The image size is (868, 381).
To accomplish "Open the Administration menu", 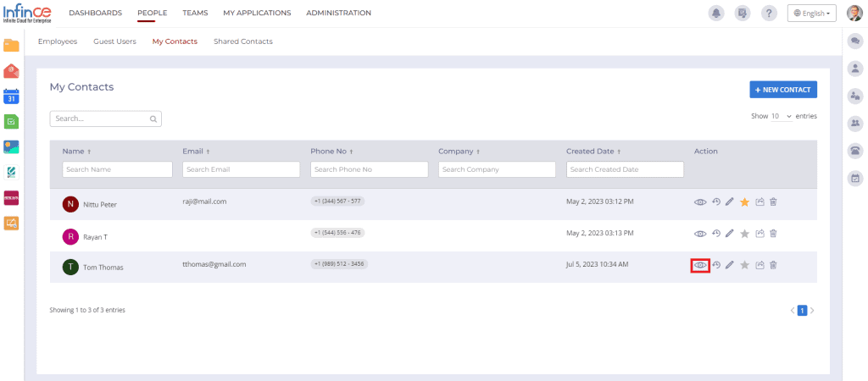I will click(x=339, y=13).
